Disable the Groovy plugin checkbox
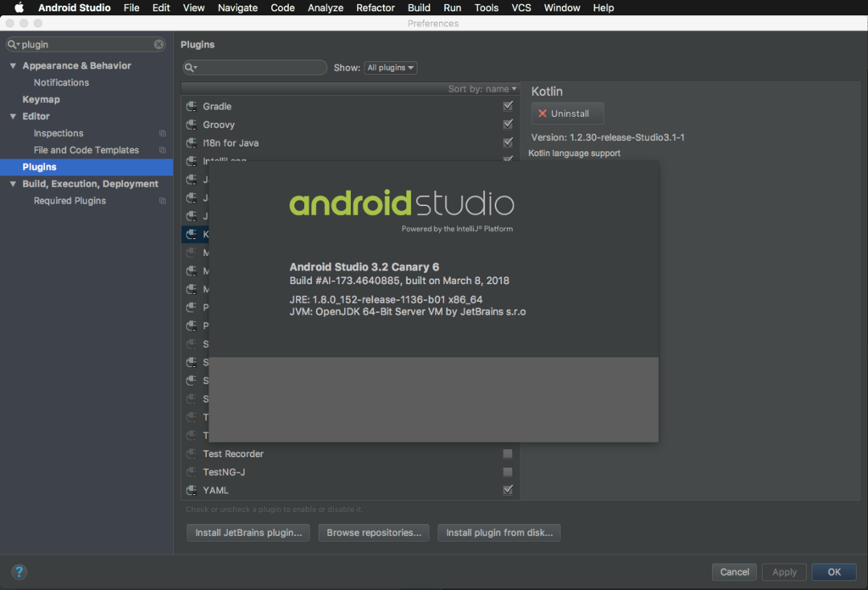Image resolution: width=868 pixels, height=590 pixels. pos(508,124)
